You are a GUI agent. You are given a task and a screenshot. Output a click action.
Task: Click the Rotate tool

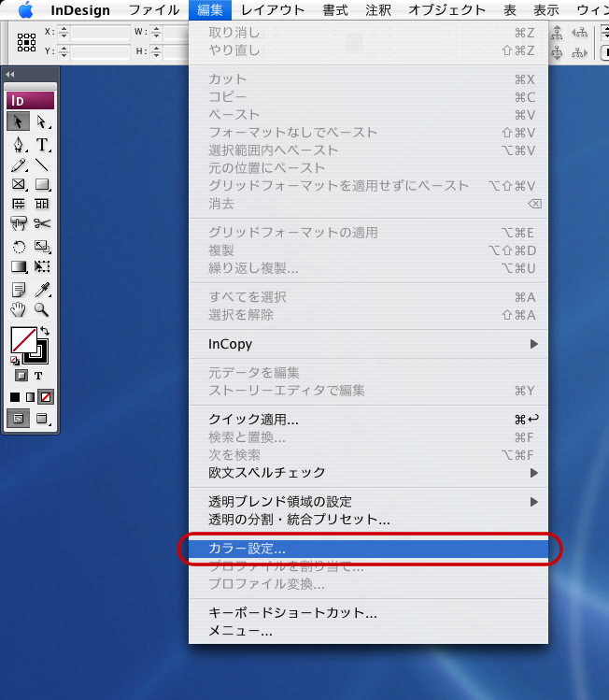point(19,247)
